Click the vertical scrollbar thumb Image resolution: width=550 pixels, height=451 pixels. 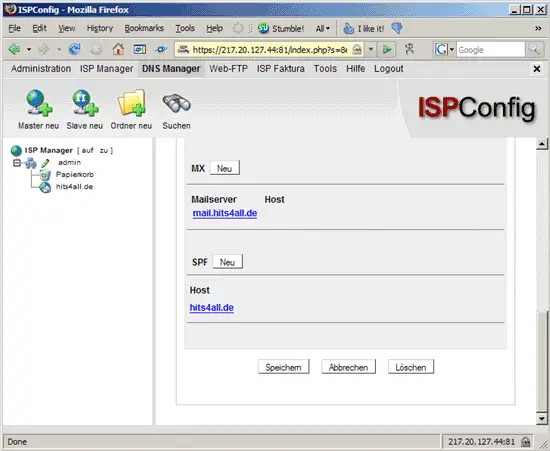(x=542, y=361)
